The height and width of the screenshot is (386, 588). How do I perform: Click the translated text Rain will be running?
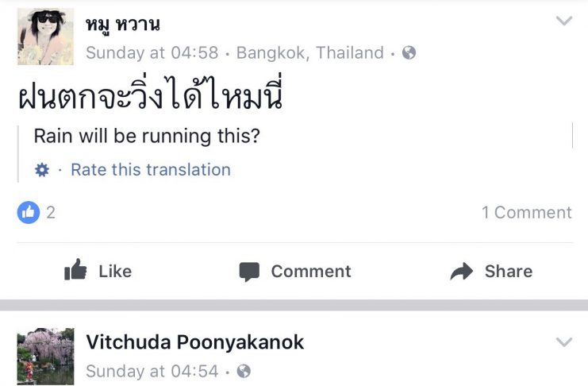[x=147, y=136]
